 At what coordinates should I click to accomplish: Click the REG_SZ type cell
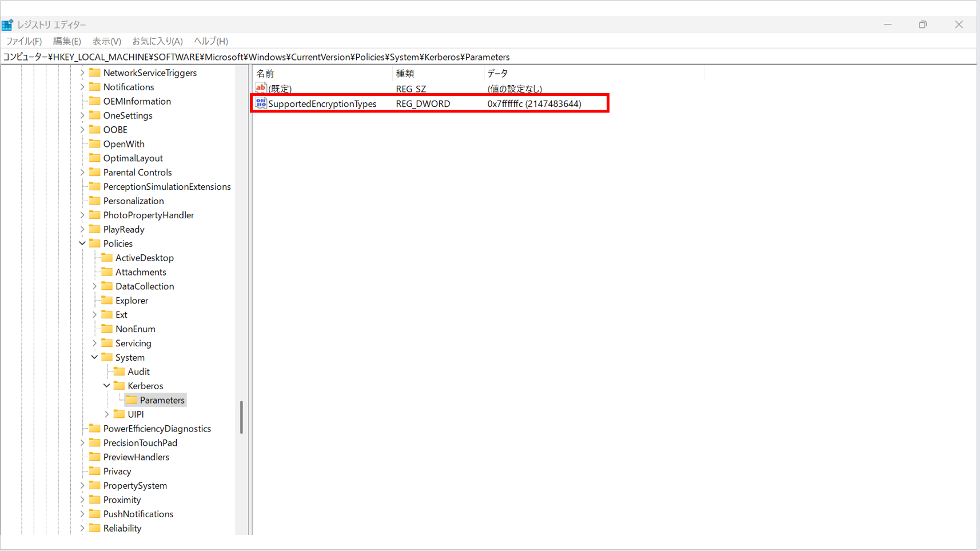click(411, 89)
